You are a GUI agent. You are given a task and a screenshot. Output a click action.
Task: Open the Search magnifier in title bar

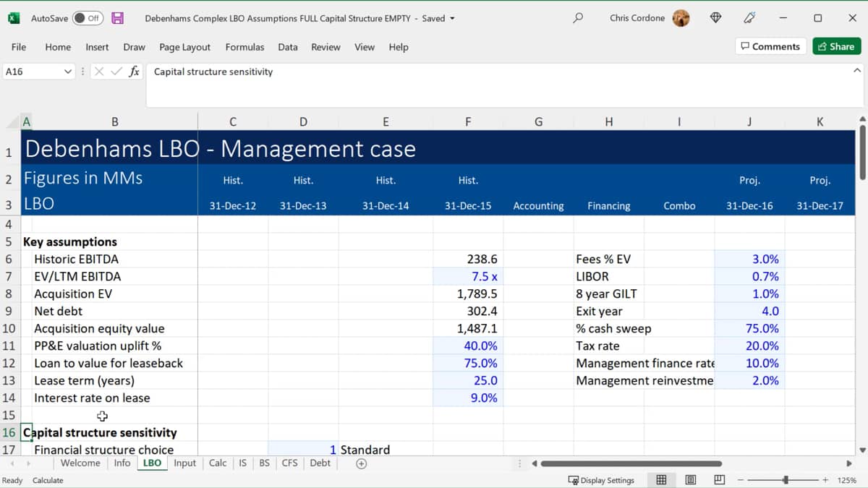(577, 18)
